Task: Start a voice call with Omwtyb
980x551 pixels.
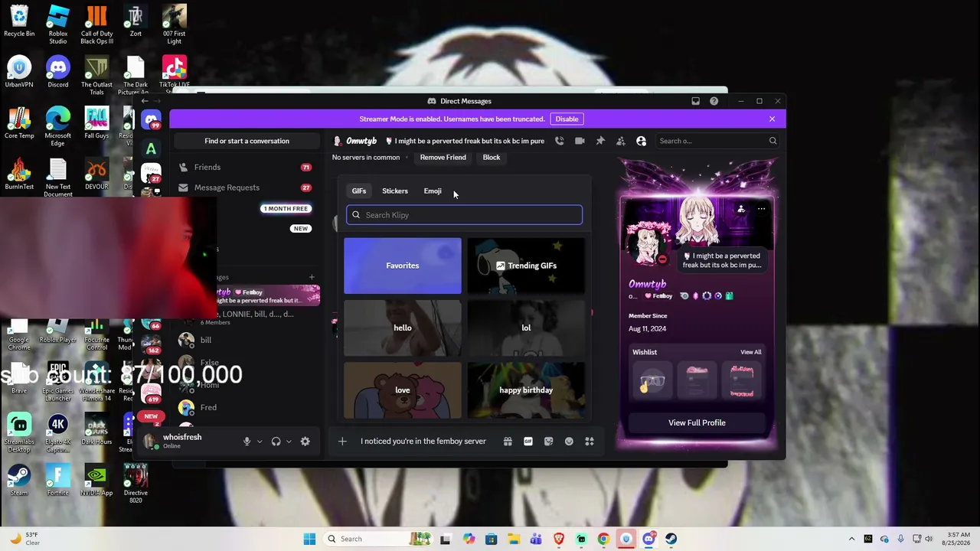Action: click(x=560, y=141)
